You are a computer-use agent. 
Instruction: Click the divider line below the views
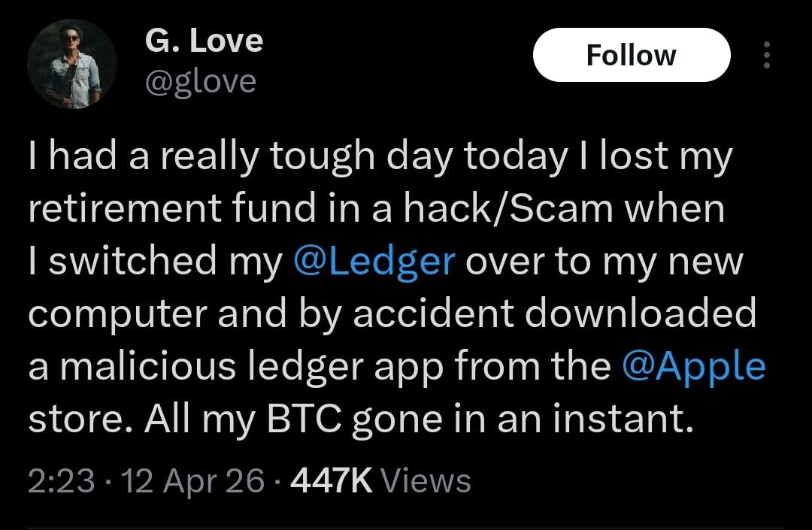coord(406,522)
